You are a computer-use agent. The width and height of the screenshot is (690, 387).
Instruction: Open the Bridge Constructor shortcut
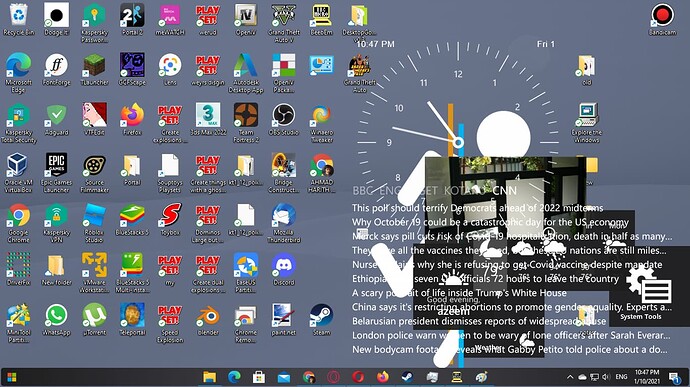pos(283,173)
